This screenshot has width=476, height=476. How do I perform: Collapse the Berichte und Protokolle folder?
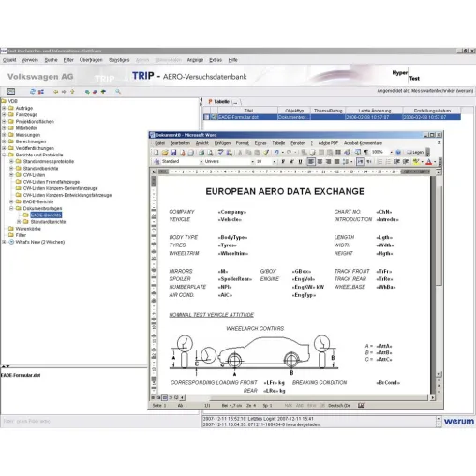click(4, 155)
